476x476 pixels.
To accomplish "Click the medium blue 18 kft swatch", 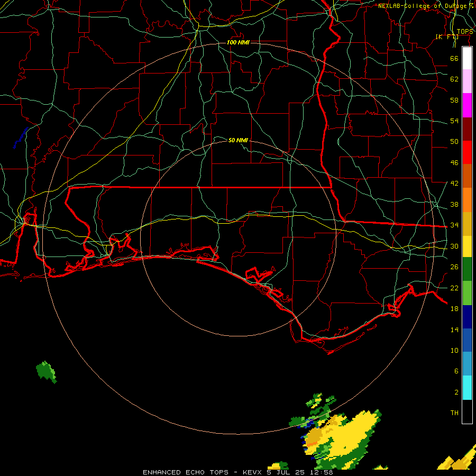I will click(467, 340).
